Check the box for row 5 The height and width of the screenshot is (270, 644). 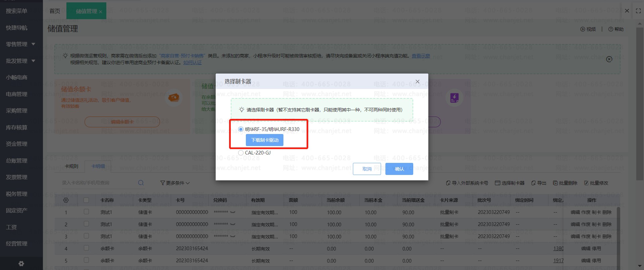pyautogui.click(x=86, y=260)
